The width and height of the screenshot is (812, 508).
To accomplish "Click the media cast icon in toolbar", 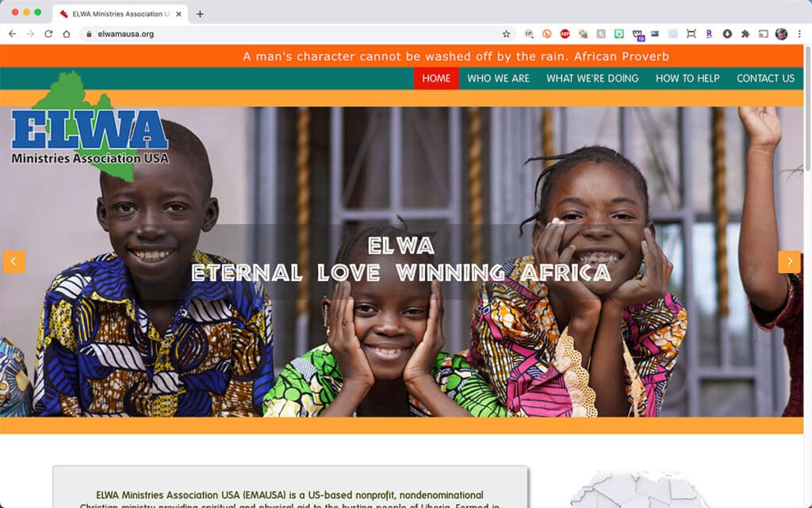I will point(764,34).
